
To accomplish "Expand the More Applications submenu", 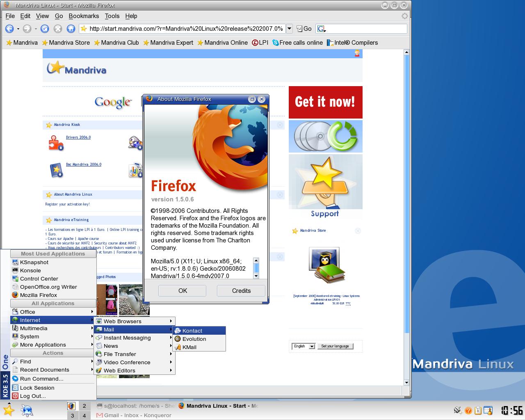I will click(x=53, y=345).
